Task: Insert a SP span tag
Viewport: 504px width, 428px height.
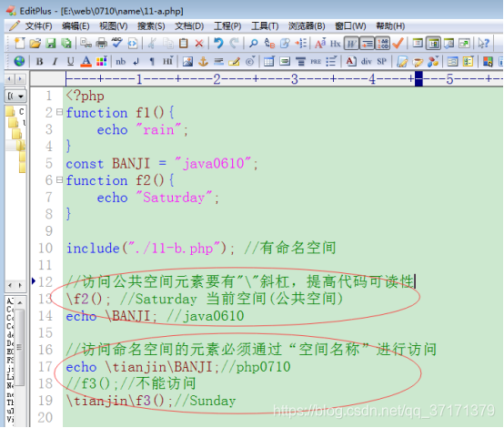Action: 382,61
